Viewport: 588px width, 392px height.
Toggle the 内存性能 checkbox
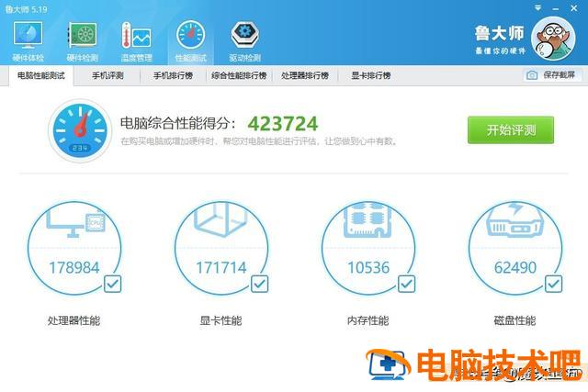tap(406, 284)
